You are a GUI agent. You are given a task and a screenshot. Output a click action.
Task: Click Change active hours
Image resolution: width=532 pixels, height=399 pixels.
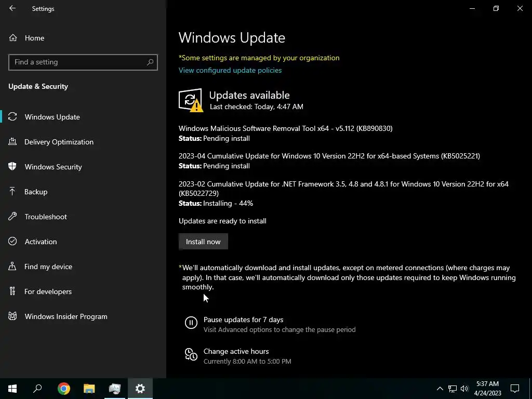click(x=236, y=351)
